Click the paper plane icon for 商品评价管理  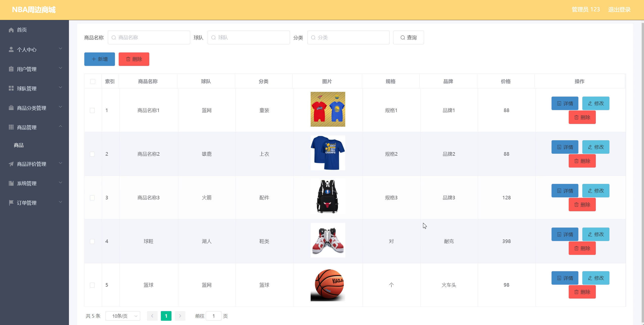click(11, 164)
